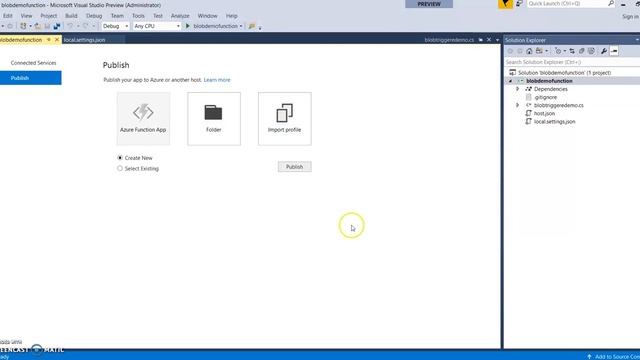The image size is (640, 360).
Task: Open the Solution view switch dropdown arrow
Action: coord(547,51)
